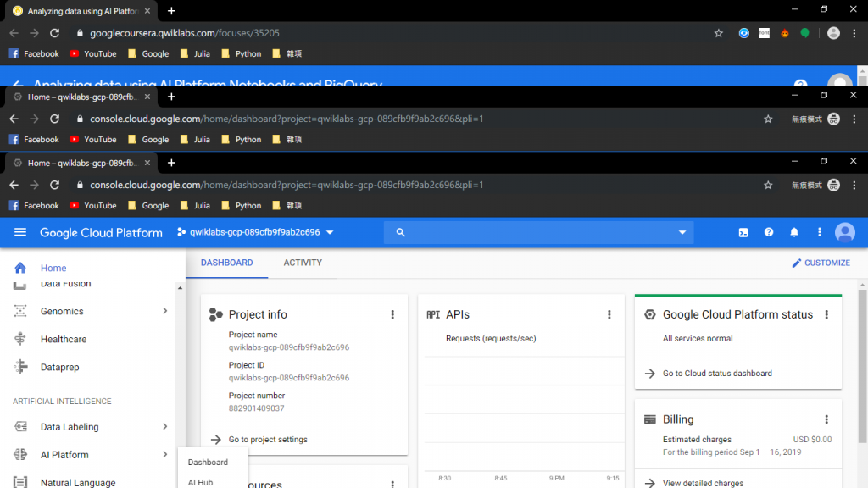Open Project info card three-dot menu

click(392, 315)
